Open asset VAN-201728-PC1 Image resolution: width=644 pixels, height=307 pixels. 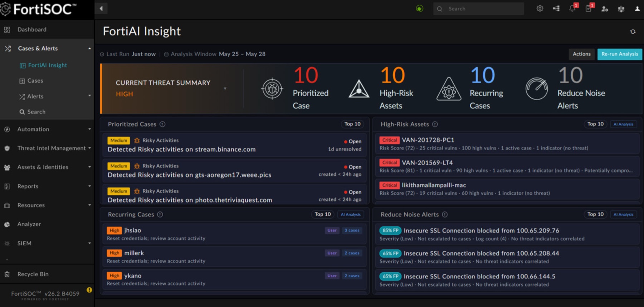[507, 143]
